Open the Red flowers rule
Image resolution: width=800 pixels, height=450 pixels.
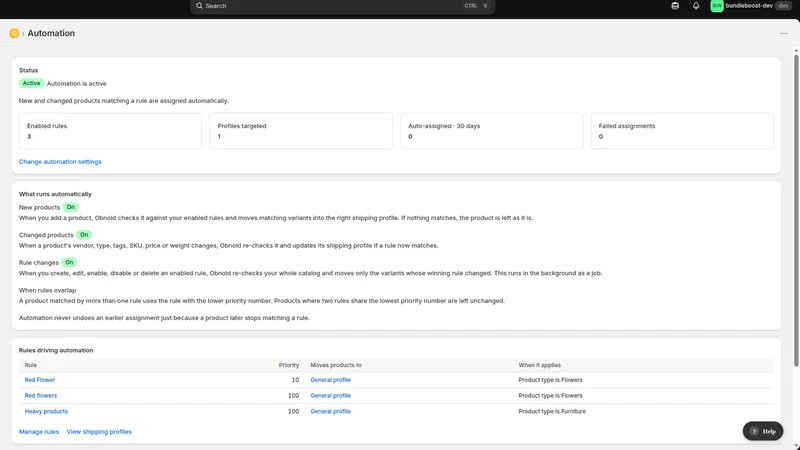[x=41, y=395]
